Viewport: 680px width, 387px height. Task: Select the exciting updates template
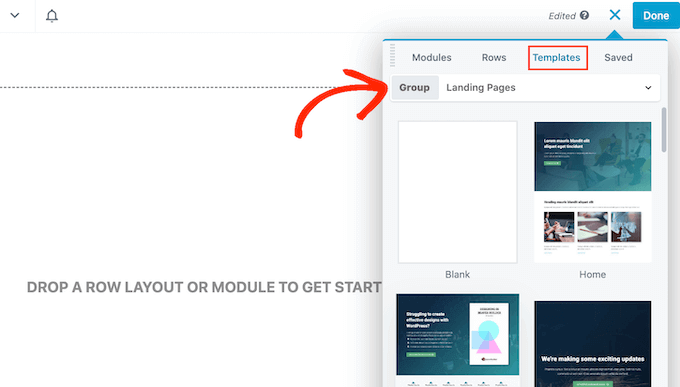[592, 344]
